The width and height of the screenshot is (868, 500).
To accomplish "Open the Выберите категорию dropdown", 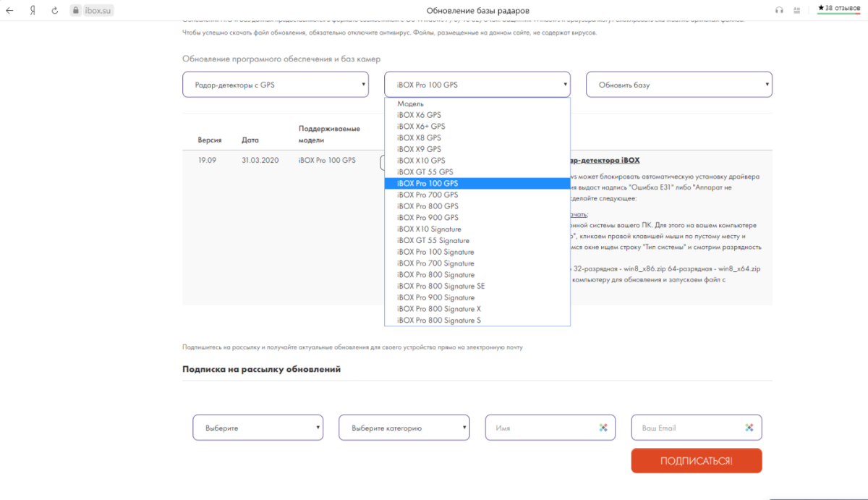I will [404, 428].
